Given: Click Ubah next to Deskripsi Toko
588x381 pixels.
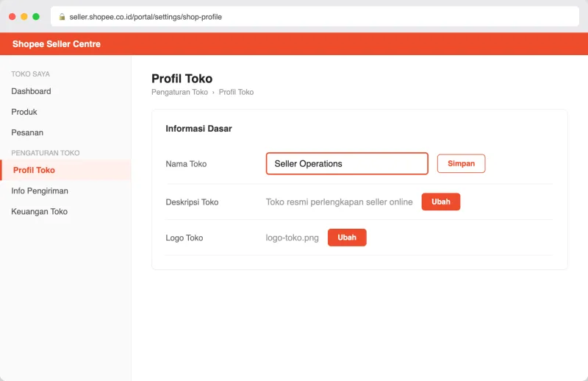Looking at the screenshot, I should click(440, 202).
